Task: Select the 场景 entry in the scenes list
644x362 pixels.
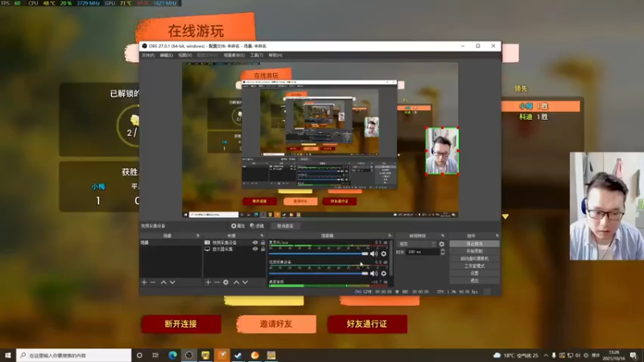Action: pos(171,243)
